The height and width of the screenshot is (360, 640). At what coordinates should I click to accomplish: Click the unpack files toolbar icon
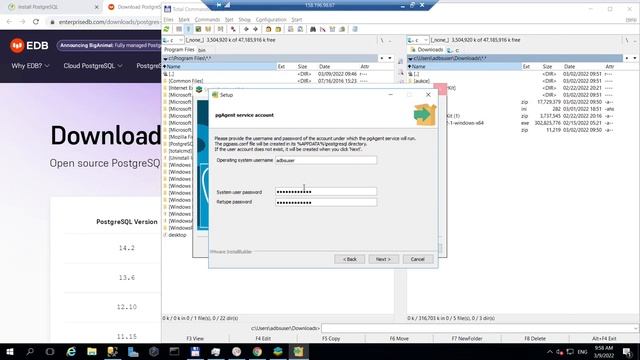(x=278, y=29)
